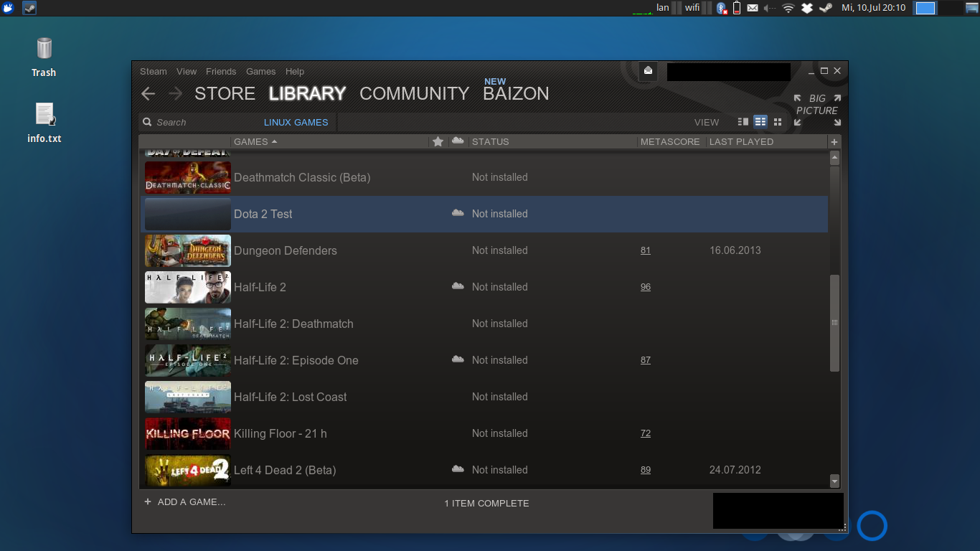Screen dimensions: 980x551
Task: Open the Steam menu
Action: point(154,72)
